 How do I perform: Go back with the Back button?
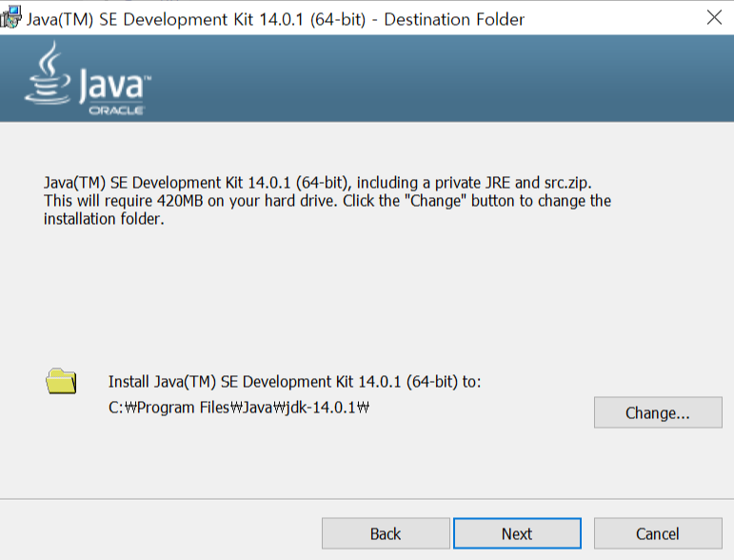[386, 533]
